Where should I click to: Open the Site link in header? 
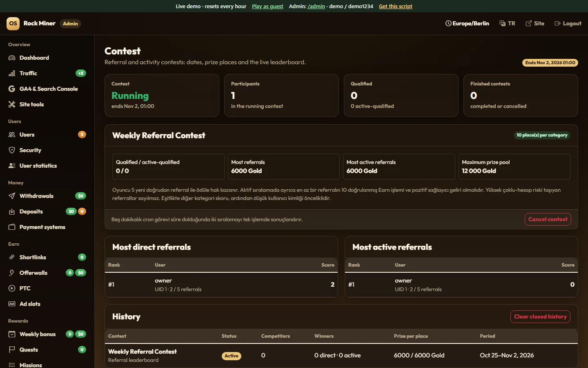click(x=535, y=23)
